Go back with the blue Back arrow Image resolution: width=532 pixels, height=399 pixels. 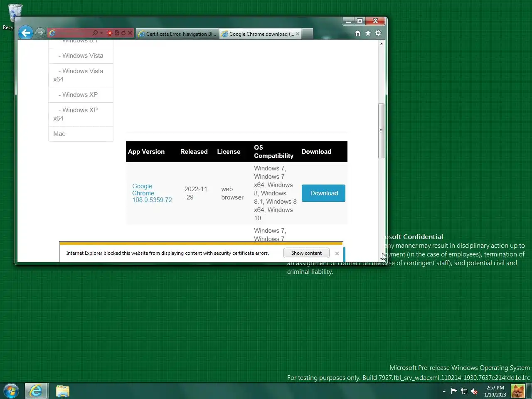click(x=25, y=33)
